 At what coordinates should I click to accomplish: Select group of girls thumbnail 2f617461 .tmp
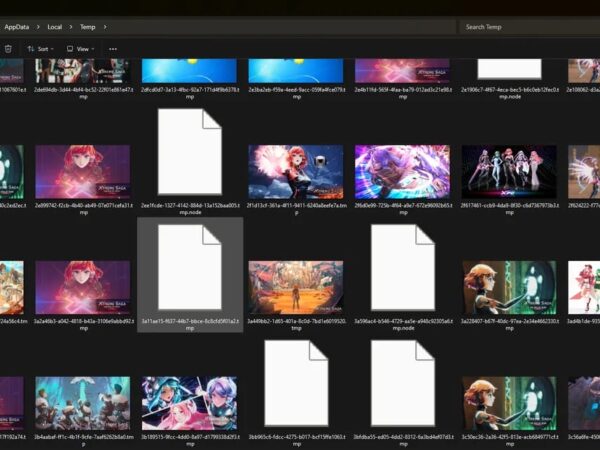click(x=508, y=171)
